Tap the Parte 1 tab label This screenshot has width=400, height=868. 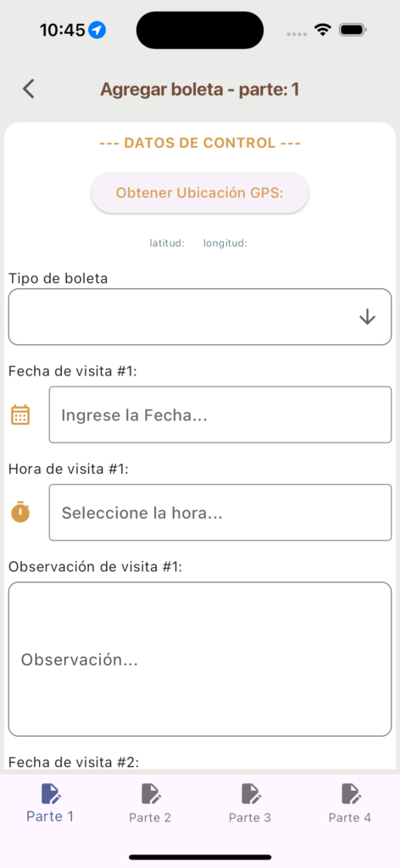[50, 816]
